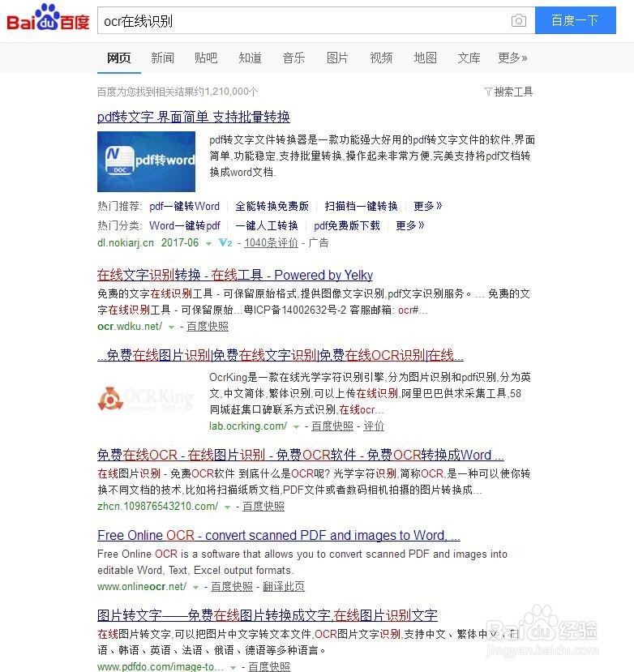This screenshot has width=634, height=672.
Task: Open the Word一键转pdf link
Action: click(x=184, y=225)
